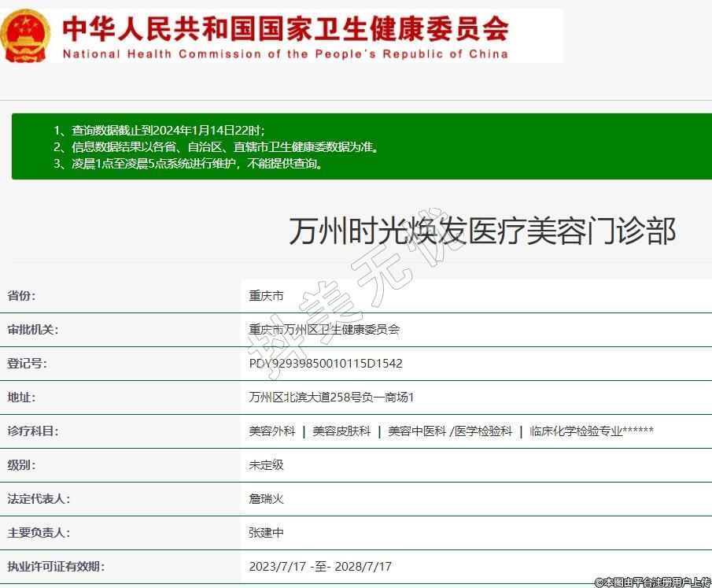Click the main person in charge 张建中

pos(266,533)
